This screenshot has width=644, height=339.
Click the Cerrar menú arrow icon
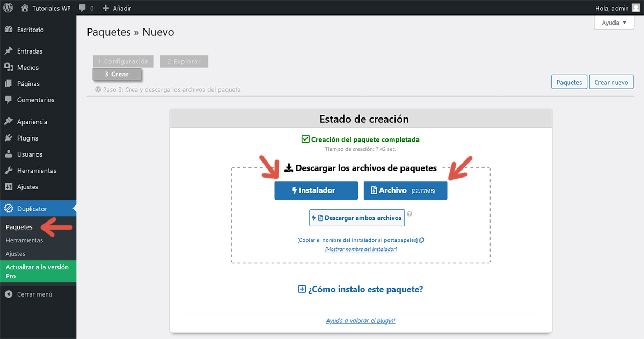[x=9, y=294]
